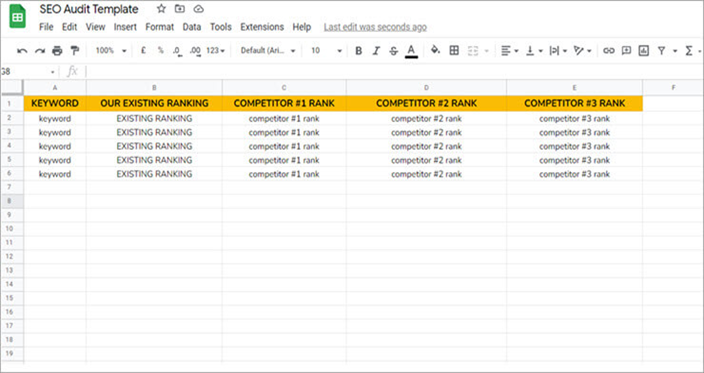
Task: Click 'EXISTING RANKING' cell in row 4
Action: (154, 146)
